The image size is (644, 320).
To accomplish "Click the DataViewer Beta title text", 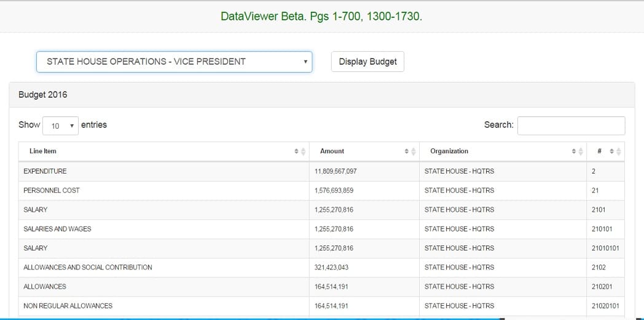I will coord(321,17).
